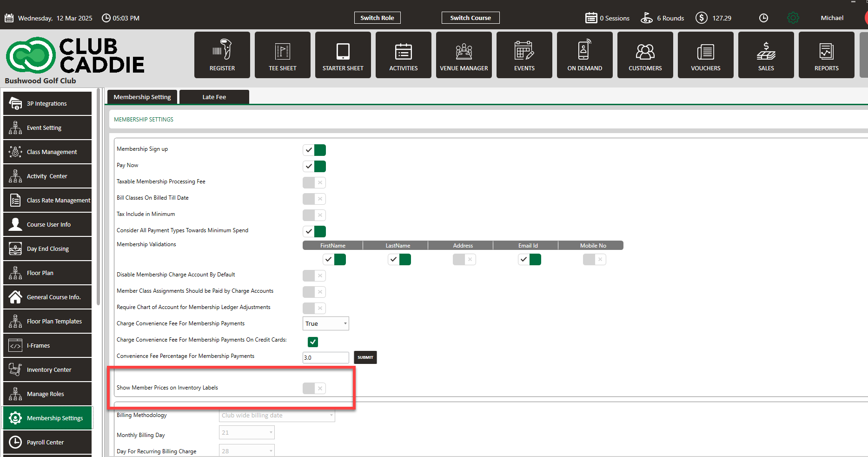Open the Starter Sheet module
The width and height of the screenshot is (868, 457).
tap(343, 55)
